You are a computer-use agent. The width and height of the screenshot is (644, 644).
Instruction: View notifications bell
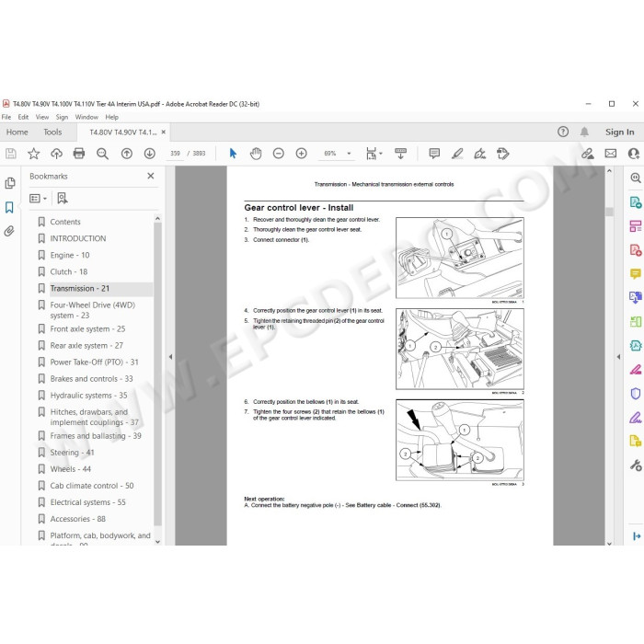584,132
